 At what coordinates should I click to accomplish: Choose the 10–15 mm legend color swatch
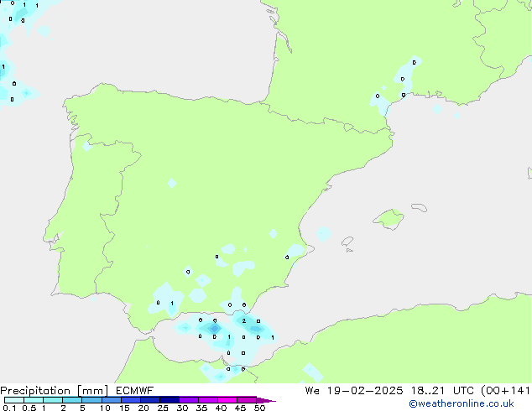click(x=112, y=400)
